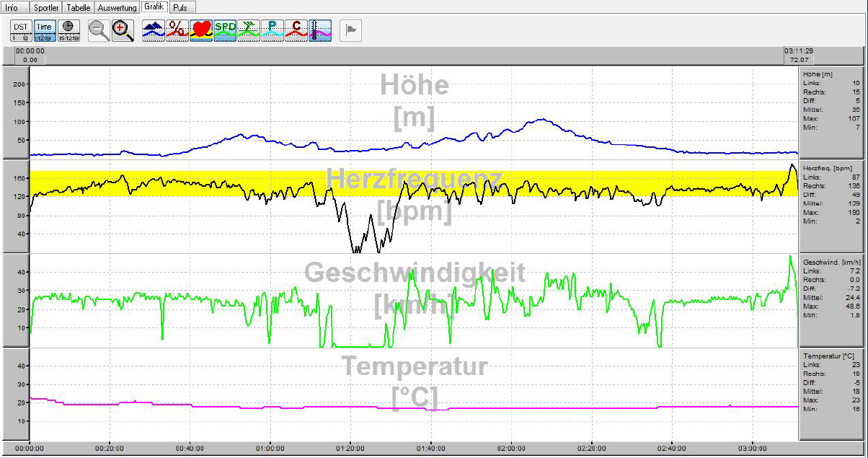Show the gradient percent graph
This screenshot has height=458, width=868.
coord(177,30)
